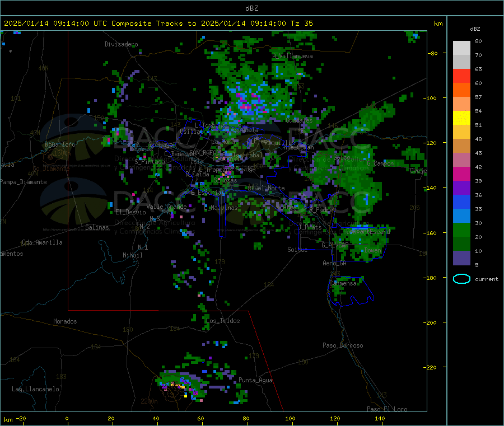Image resolution: width=504 pixels, height=426 pixels.
Task: Click the 'km' unit label at top right
Action: coord(438,24)
